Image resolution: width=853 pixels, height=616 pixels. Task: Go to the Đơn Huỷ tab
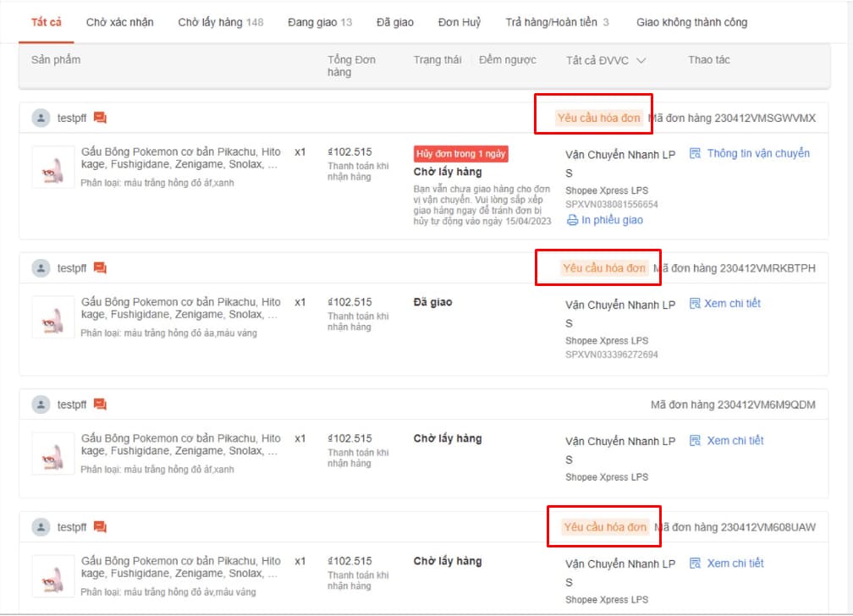(460, 22)
